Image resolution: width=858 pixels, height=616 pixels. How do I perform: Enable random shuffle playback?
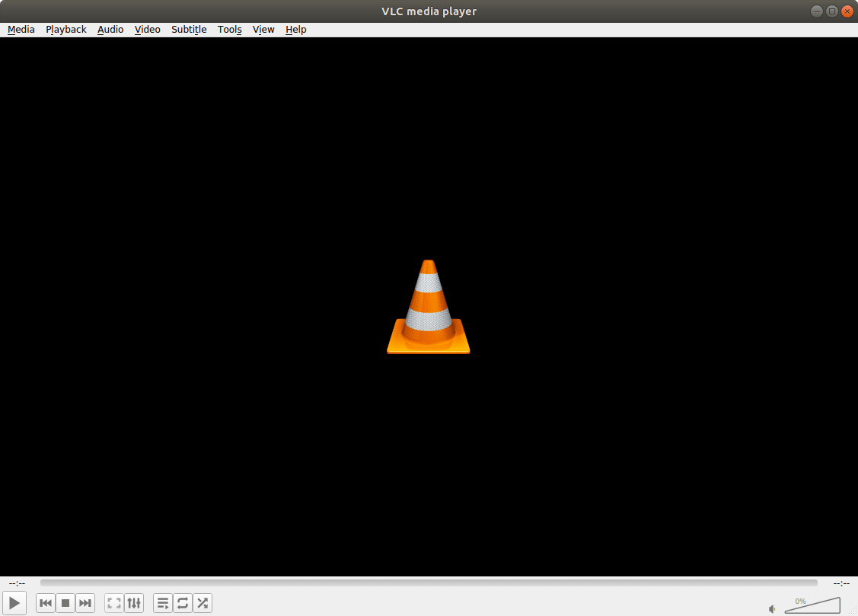[203, 604]
